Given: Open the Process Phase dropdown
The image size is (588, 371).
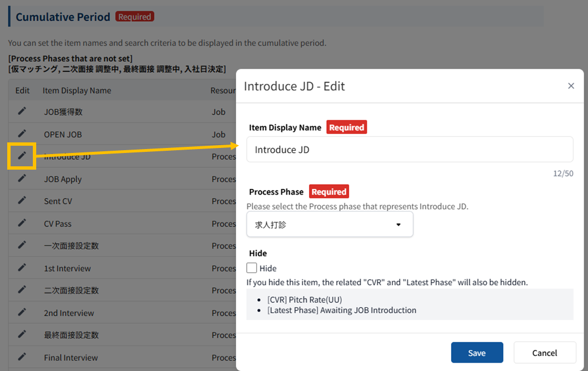Looking at the screenshot, I should (330, 225).
